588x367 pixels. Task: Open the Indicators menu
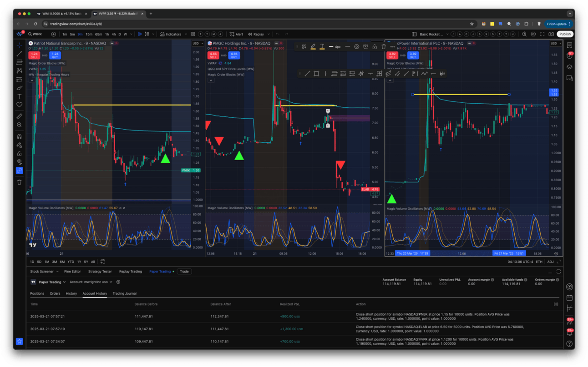(171, 34)
